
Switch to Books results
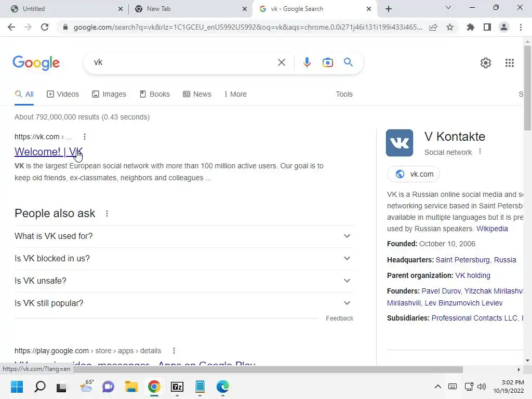coord(155,94)
